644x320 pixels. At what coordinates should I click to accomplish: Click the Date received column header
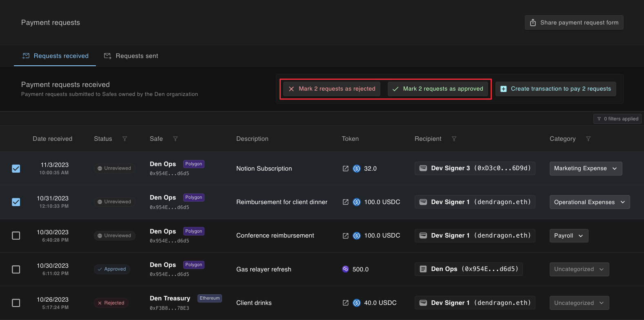[53, 139]
